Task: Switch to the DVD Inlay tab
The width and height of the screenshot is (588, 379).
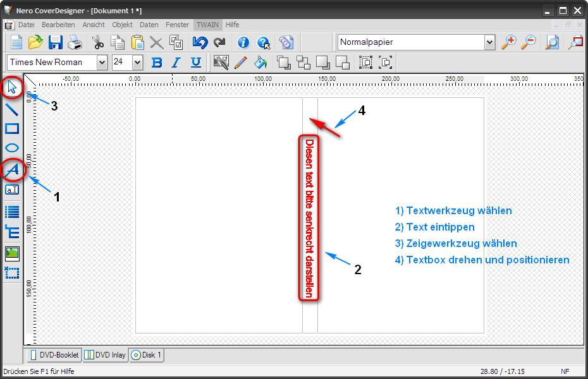Action: [x=105, y=354]
